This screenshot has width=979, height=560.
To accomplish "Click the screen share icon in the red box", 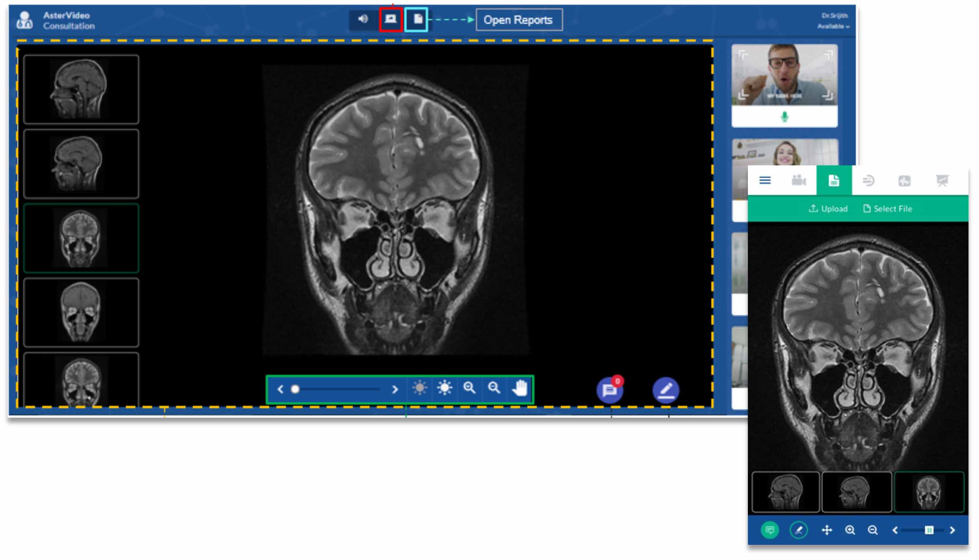I will 391,19.
